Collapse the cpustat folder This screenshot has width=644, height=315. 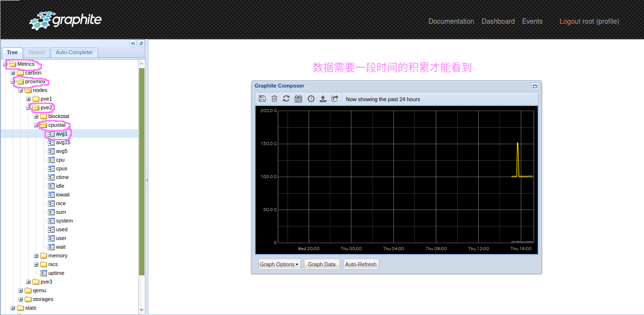36,125
